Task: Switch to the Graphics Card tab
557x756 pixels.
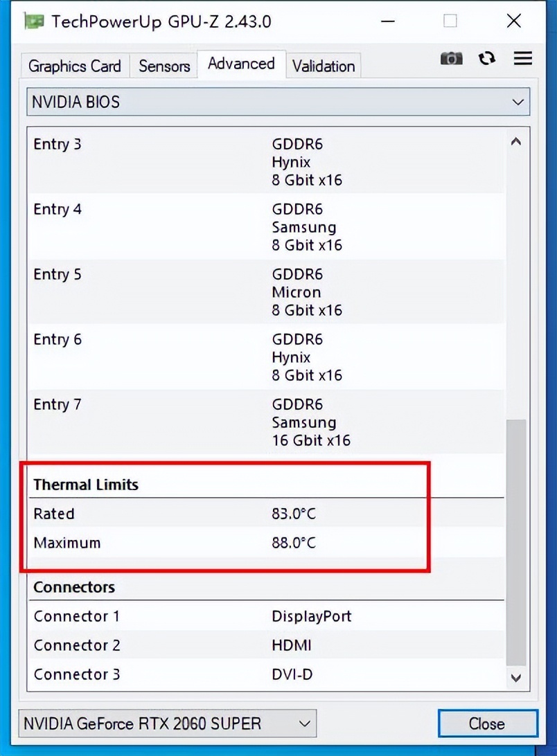Action: (x=75, y=66)
